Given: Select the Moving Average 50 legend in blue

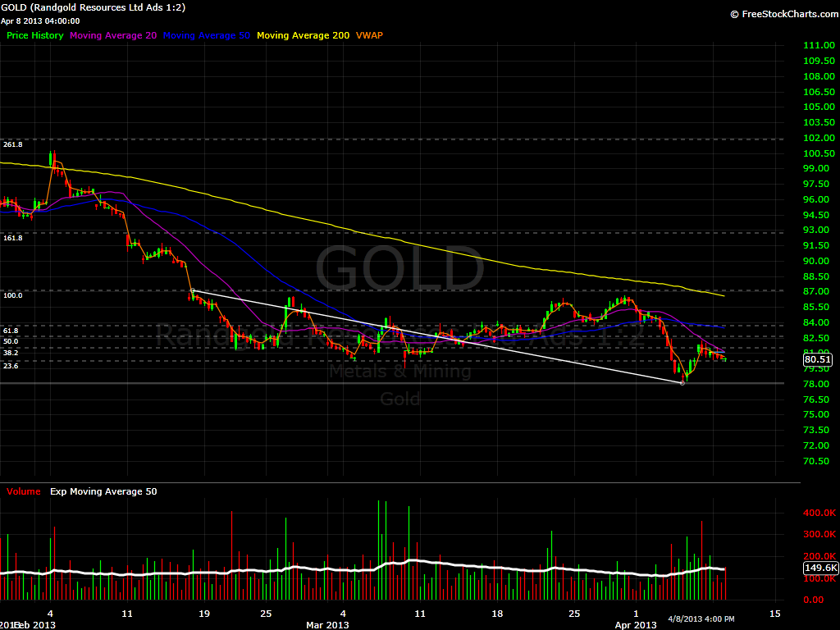Looking at the screenshot, I should click(206, 35).
